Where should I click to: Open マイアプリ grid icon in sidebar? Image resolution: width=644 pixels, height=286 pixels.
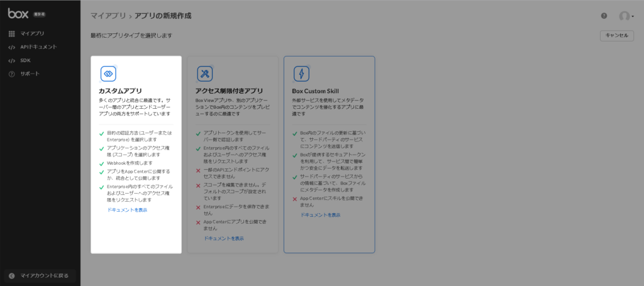click(x=11, y=34)
